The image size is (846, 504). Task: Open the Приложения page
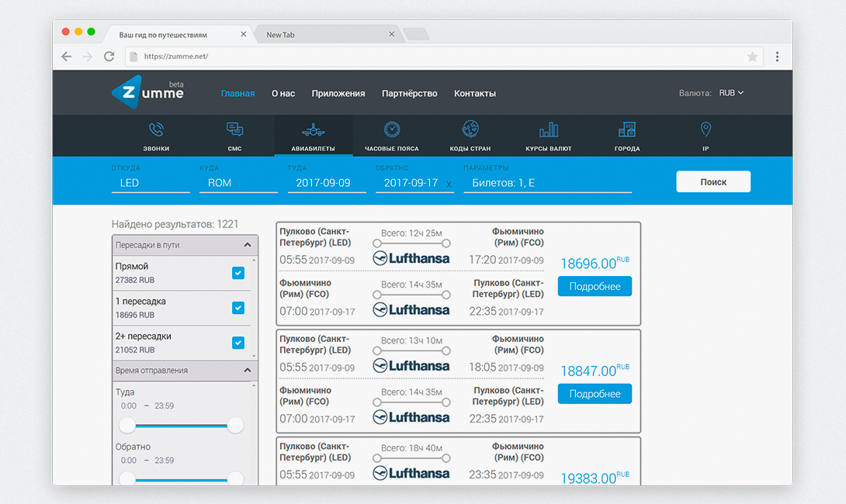click(338, 93)
